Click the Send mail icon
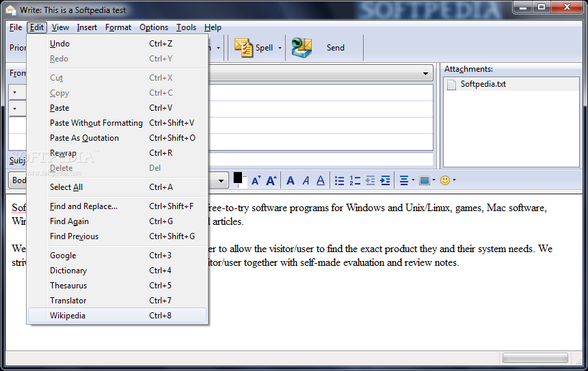This screenshot has height=371, width=588. coord(302,48)
